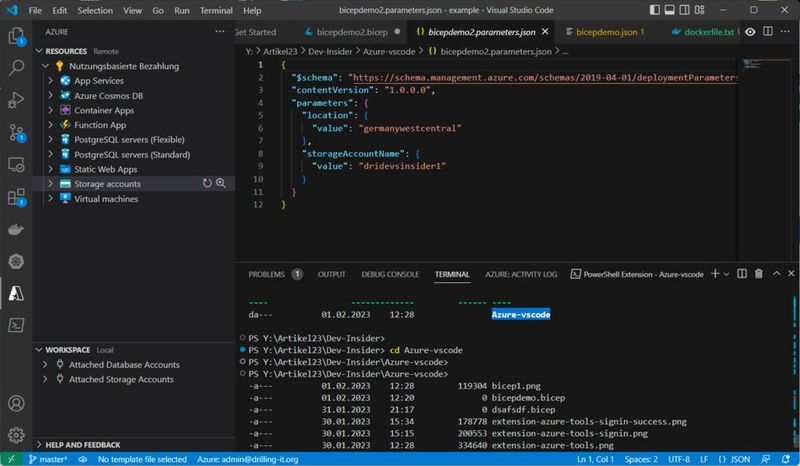Collapse Nutzungsbasierte Bezahlung subscription

click(45, 66)
